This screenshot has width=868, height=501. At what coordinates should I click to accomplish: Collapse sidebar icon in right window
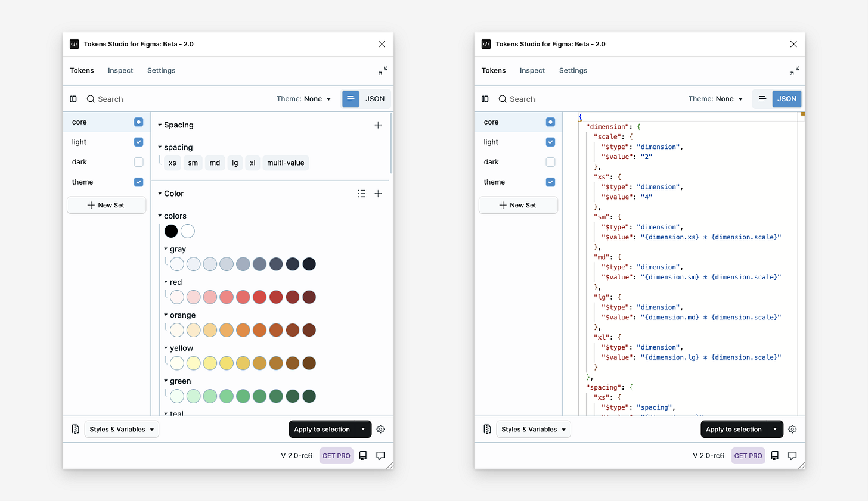pyautogui.click(x=485, y=99)
